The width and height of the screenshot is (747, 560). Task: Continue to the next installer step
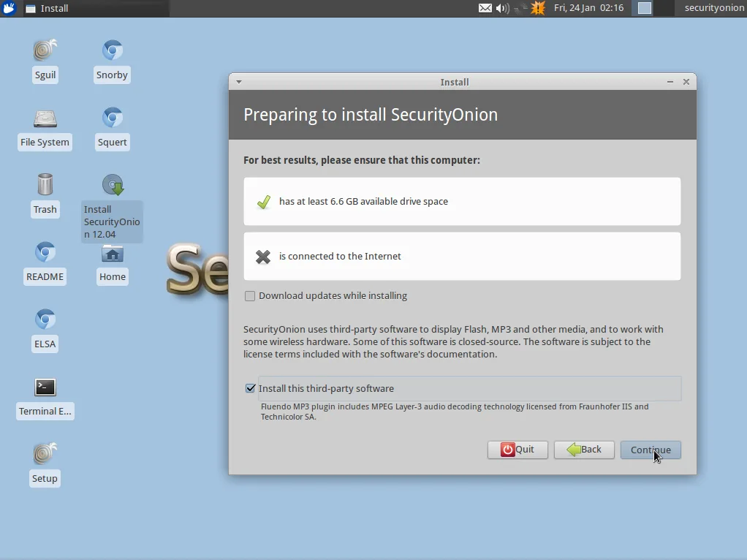coord(651,450)
